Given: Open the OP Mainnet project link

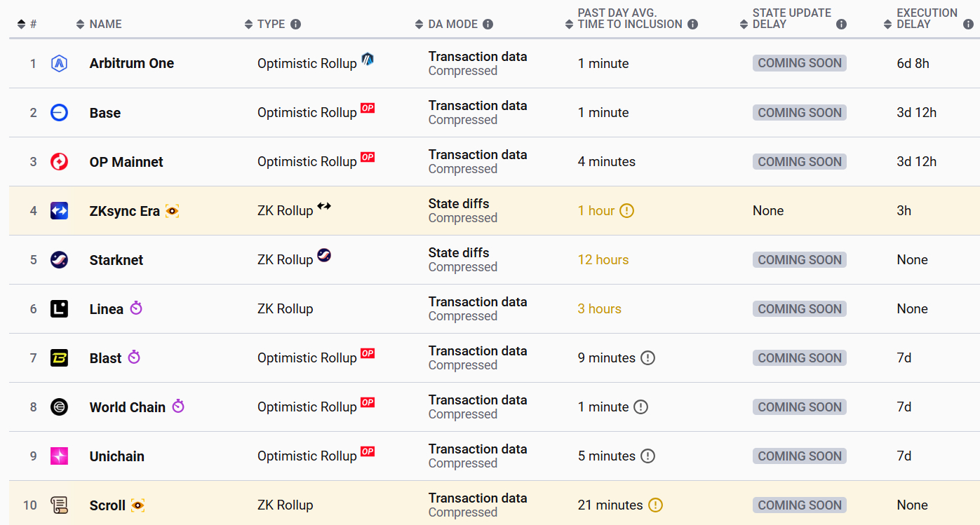Looking at the screenshot, I should pyautogui.click(x=126, y=162).
